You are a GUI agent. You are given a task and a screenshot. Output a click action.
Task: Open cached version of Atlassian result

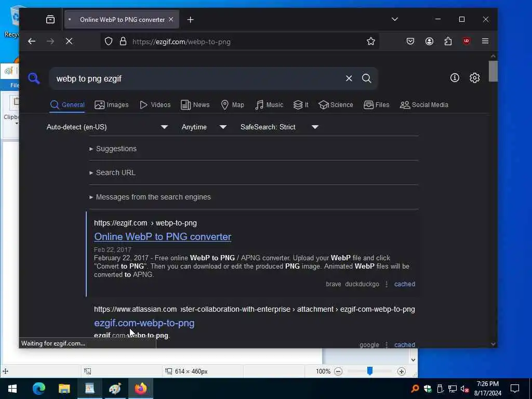[x=404, y=345]
